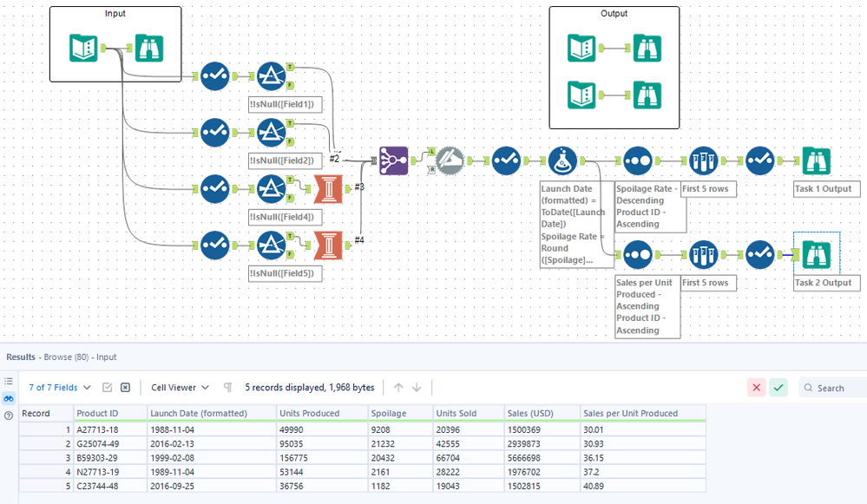Select the Input Data tool in Input container
The image size is (867, 504).
click(83, 48)
